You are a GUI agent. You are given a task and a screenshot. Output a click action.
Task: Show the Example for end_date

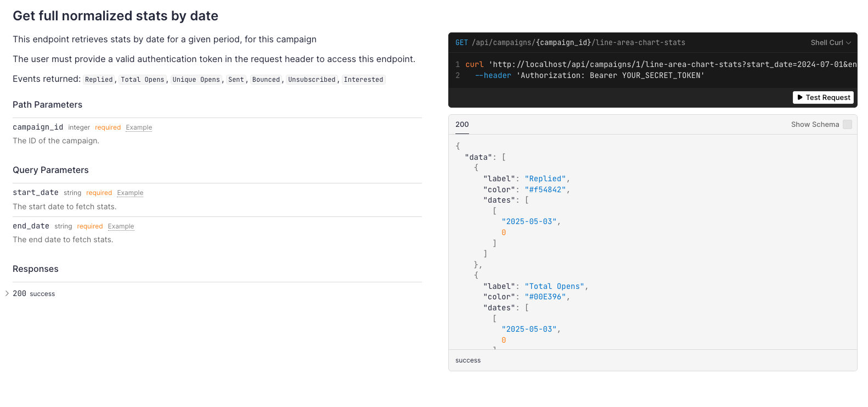coord(121,226)
